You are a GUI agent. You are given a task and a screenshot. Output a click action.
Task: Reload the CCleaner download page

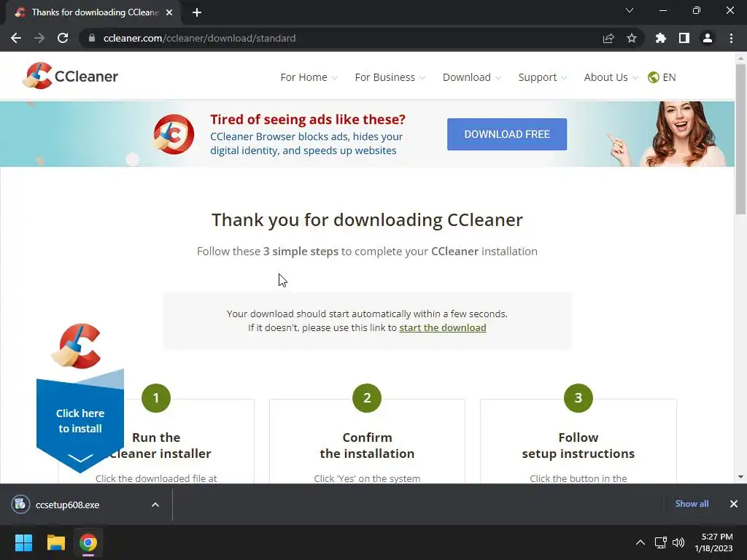[63, 38]
